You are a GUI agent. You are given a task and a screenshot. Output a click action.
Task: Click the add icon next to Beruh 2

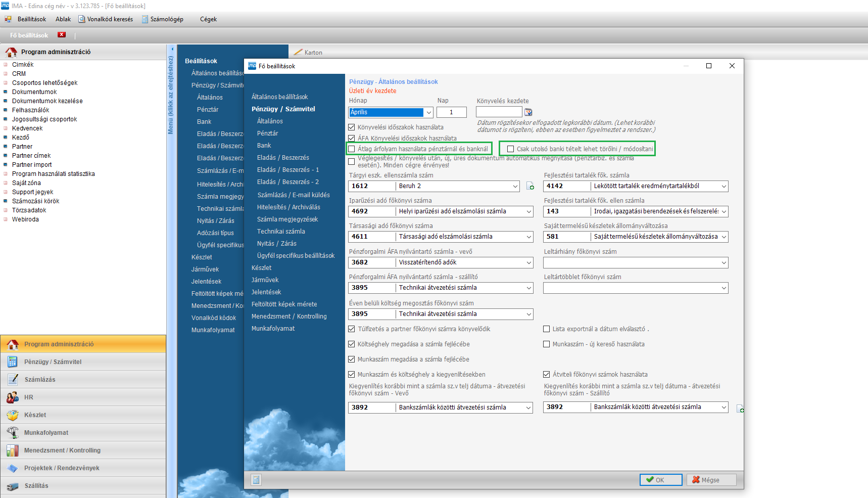click(530, 187)
